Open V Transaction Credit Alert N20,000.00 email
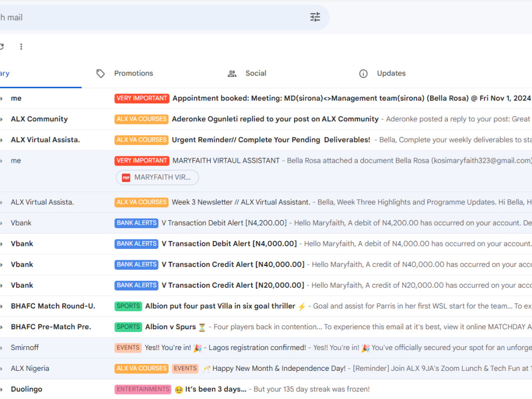 click(233, 285)
